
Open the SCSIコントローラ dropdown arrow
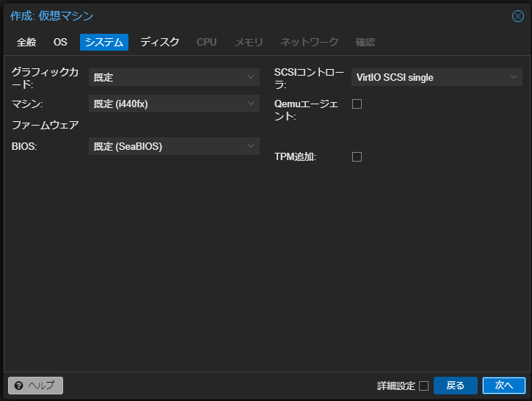click(x=514, y=77)
